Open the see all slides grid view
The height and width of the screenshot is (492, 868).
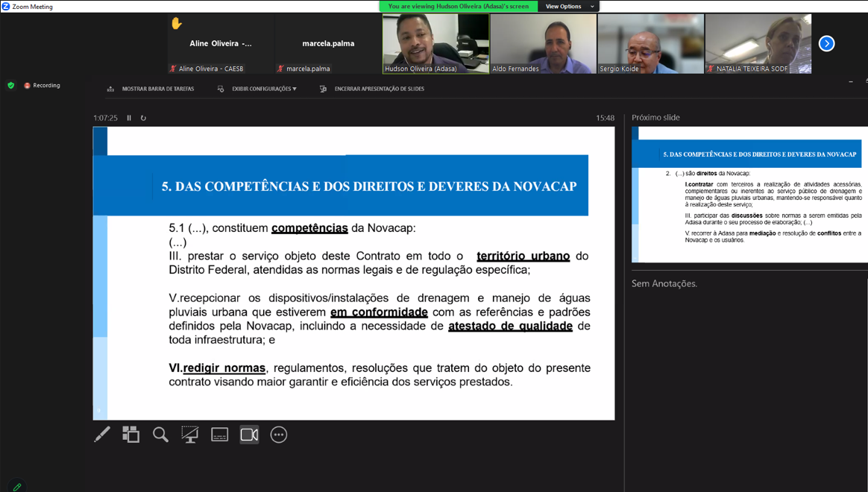pos(131,435)
